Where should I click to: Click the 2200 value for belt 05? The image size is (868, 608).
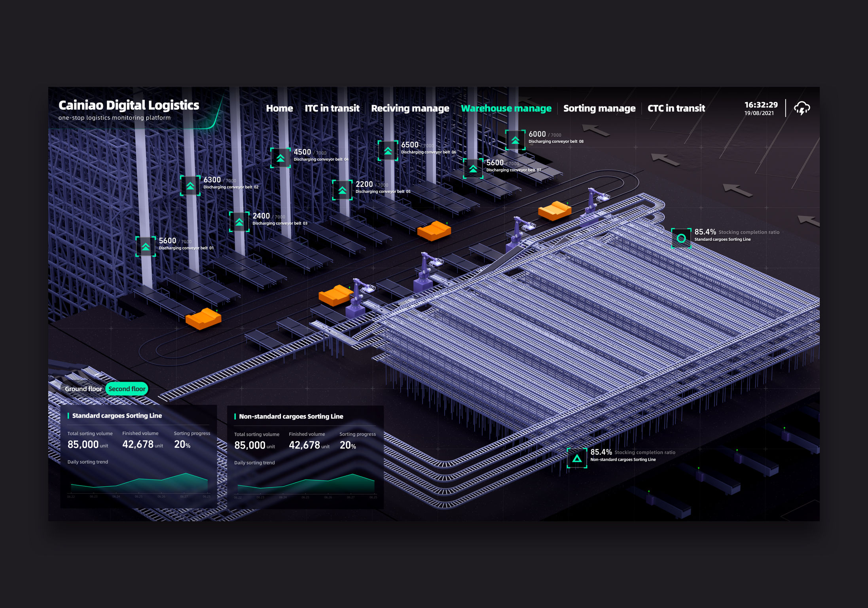click(364, 184)
